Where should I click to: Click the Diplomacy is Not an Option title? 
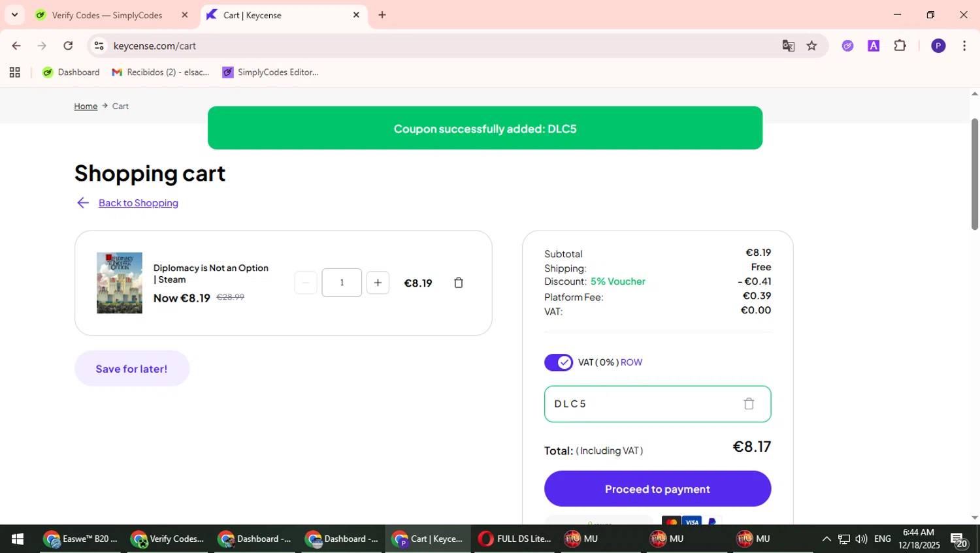click(211, 274)
